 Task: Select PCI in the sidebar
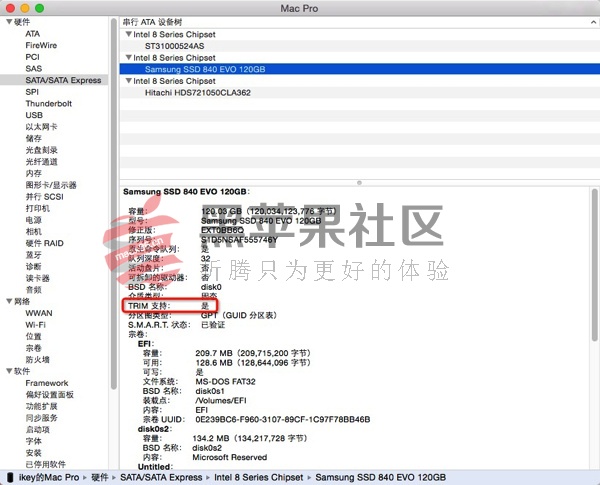32,57
